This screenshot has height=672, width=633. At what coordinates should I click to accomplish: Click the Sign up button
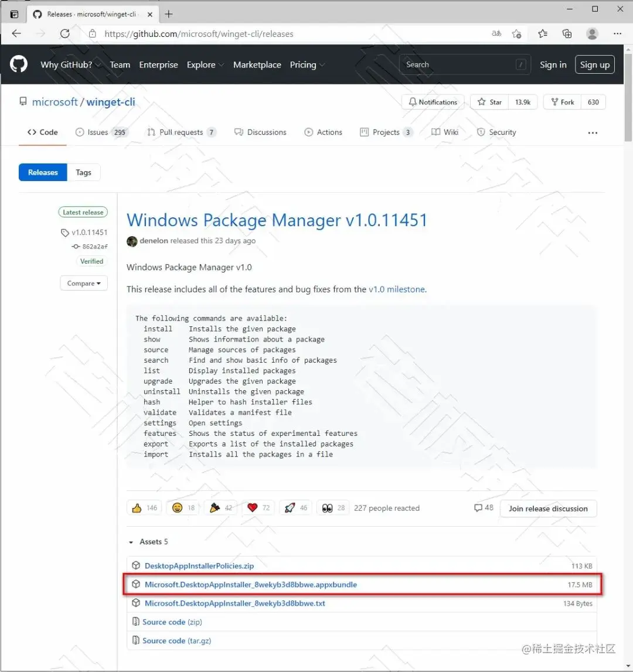(x=594, y=64)
